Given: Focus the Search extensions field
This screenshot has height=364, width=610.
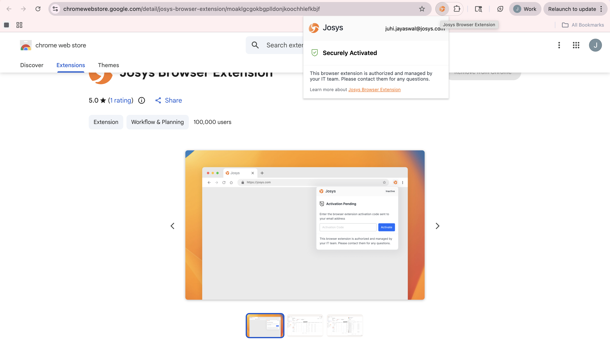Looking at the screenshot, I should tap(284, 45).
